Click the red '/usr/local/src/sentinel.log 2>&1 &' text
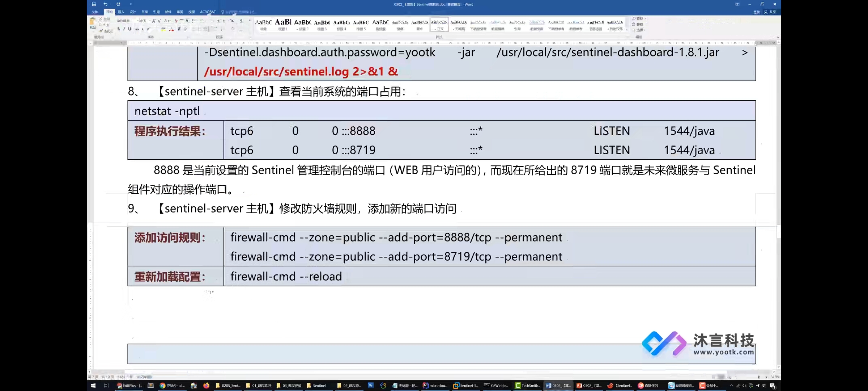The height and width of the screenshot is (391, 868). tap(301, 71)
